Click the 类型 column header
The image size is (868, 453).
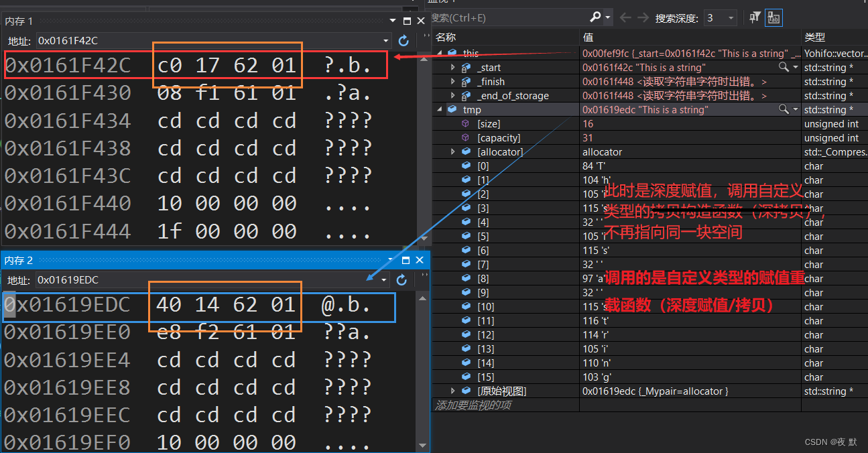815,38
